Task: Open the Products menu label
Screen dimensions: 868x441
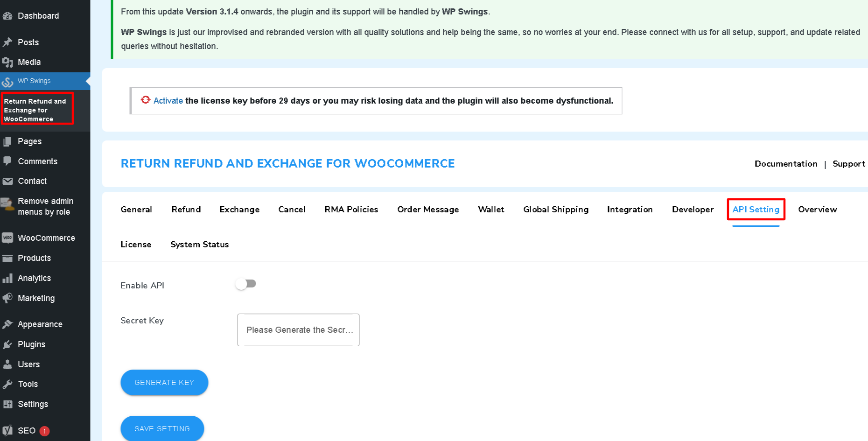Action: pyautogui.click(x=34, y=258)
